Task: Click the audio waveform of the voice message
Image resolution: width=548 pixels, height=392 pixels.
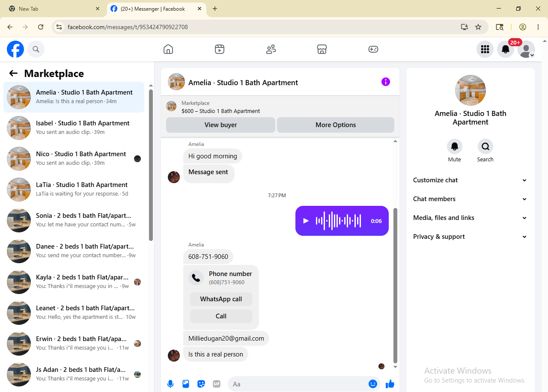Action: [339, 221]
